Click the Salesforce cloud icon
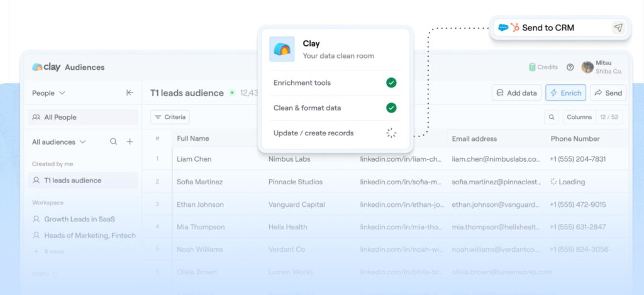Screen dimensions: 644x295 (503, 28)
